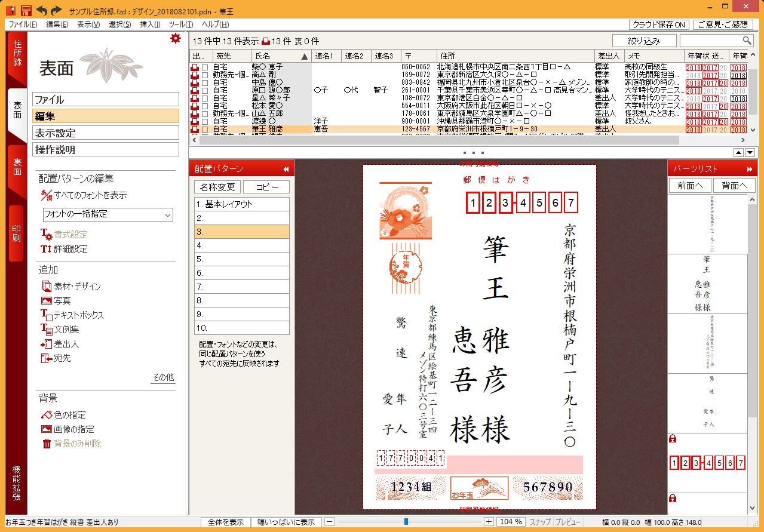This screenshot has height=532, width=764.
Task: Click the 幅いっぱいに表示 button
Action: [286, 522]
